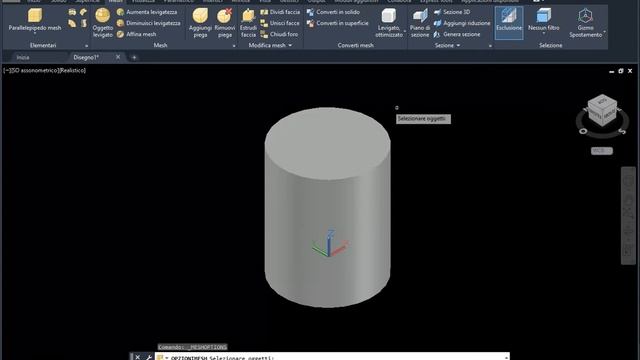
Task: Restore the drawing viewport window
Action: coord(621,71)
